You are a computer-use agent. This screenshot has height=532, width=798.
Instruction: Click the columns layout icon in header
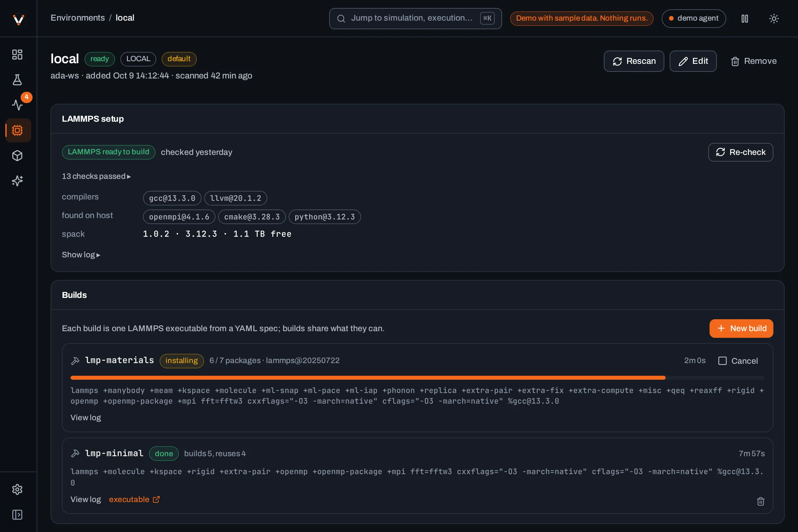(744, 18)
